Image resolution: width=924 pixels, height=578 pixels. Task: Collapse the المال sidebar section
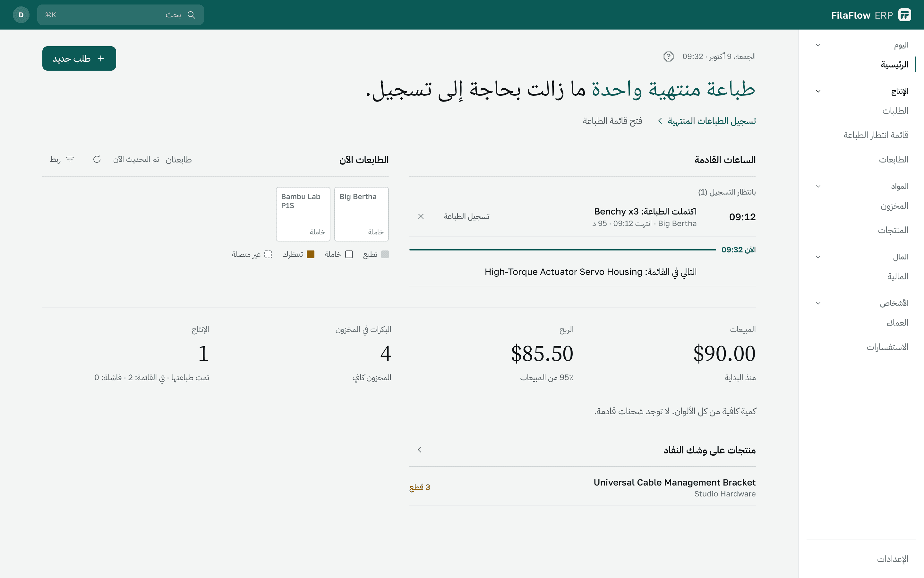(818, 257)
